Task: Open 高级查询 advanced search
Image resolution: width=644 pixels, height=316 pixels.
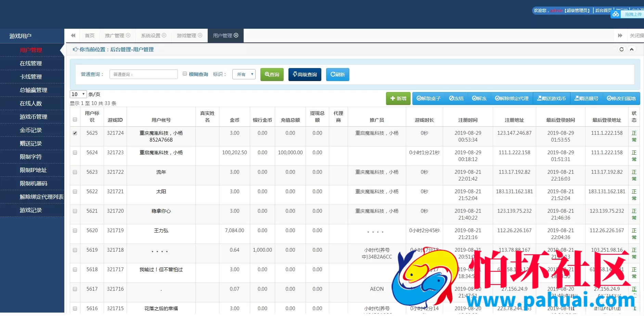Action: (x=305, y=75)
